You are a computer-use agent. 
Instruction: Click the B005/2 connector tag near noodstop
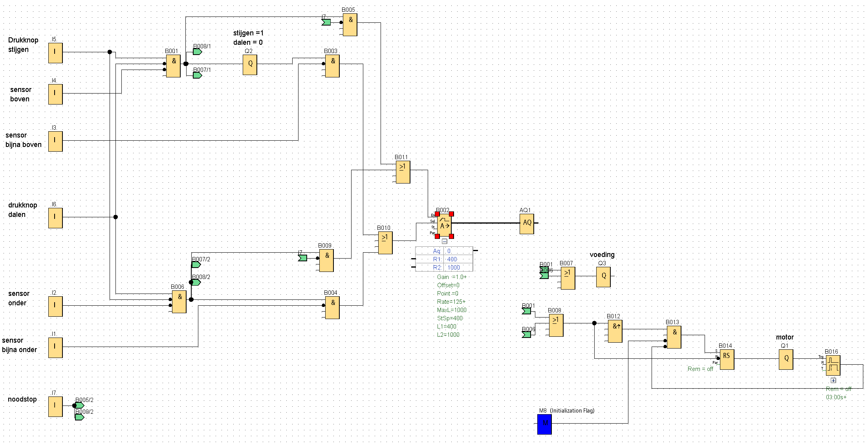click(x=80, y=406)
